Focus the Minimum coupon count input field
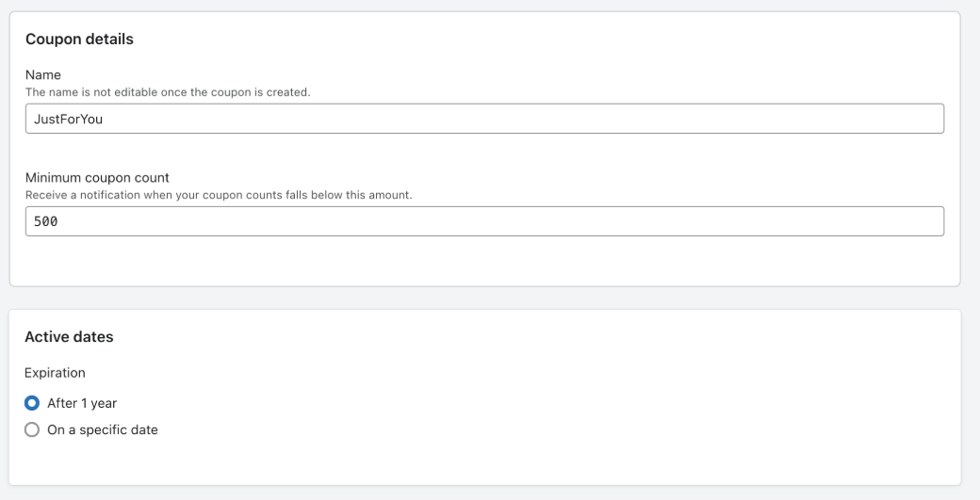 tap(484, 221)
